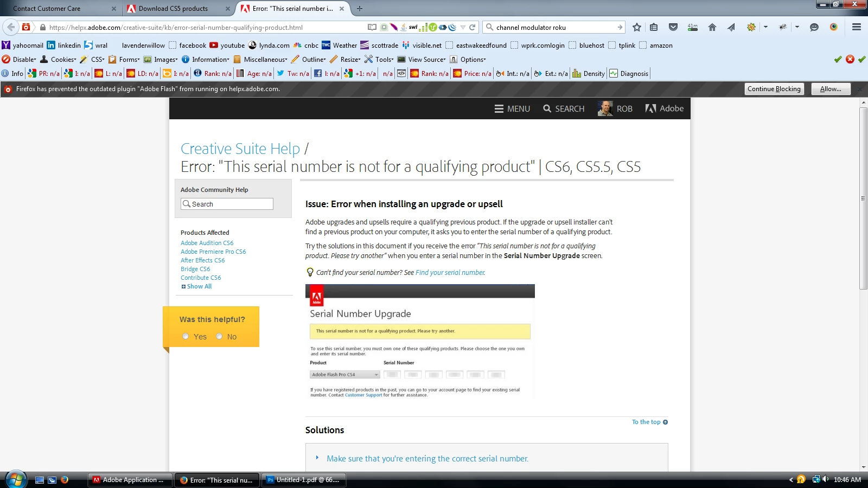This screenshot has width=868, height=488.
Task: Click the red X error icon in toolbar
Action: (x=850, y=60)
